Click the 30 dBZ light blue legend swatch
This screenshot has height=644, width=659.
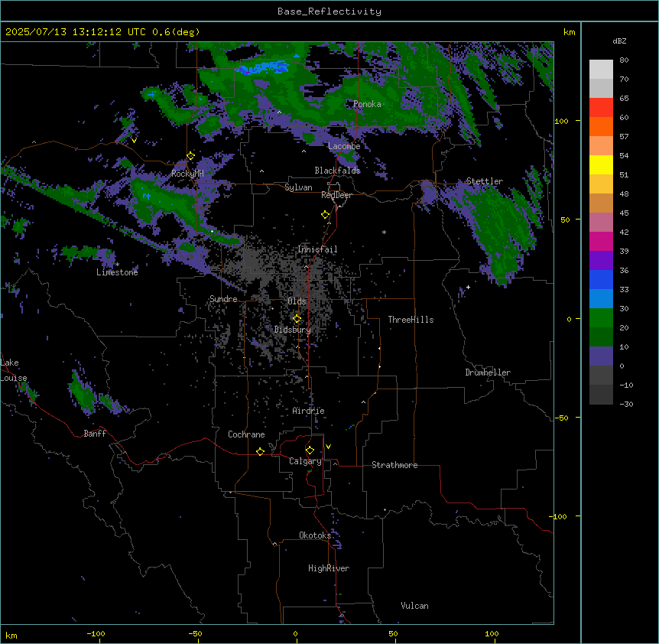[x=601, y=299]
